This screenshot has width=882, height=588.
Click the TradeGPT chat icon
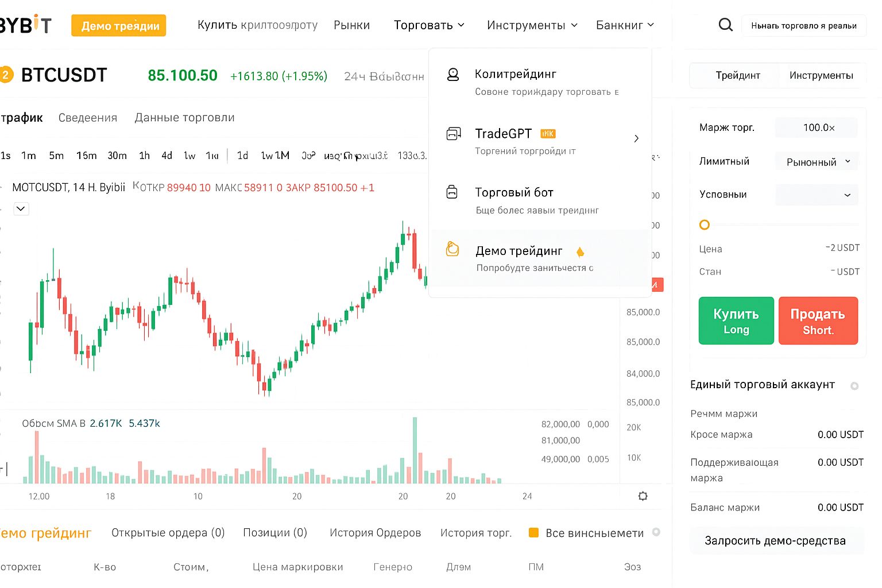coord(454,134)
